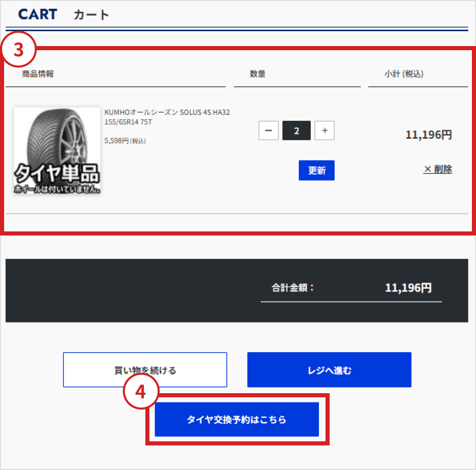Decrease quantity with the minus button

click(x=268, y=131)
